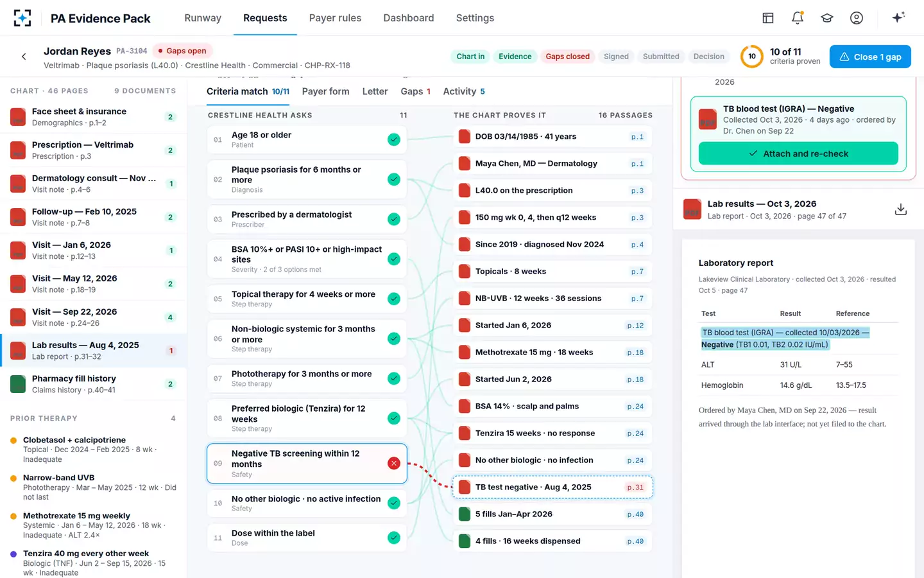Click the Close 1 gap button

pyautogui.click(x=870, y=57)
